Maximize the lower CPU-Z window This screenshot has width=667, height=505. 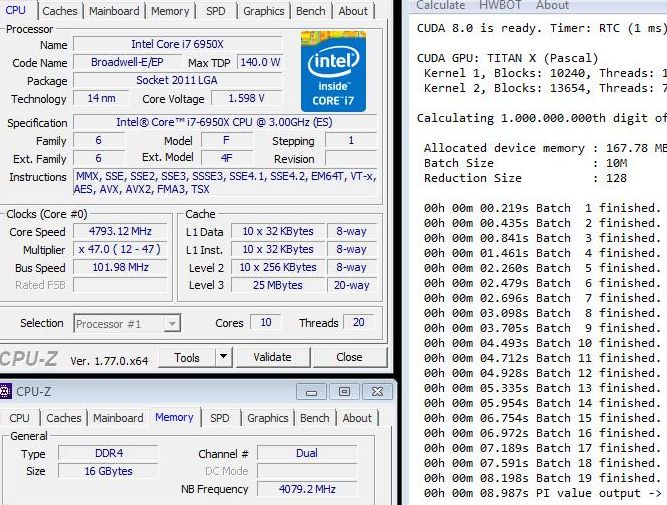345,391
